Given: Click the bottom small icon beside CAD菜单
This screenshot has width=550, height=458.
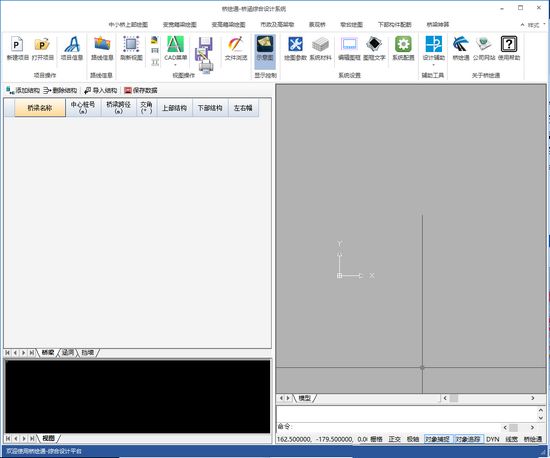Looking at the screenshot, I should click(x=155, y=62).
